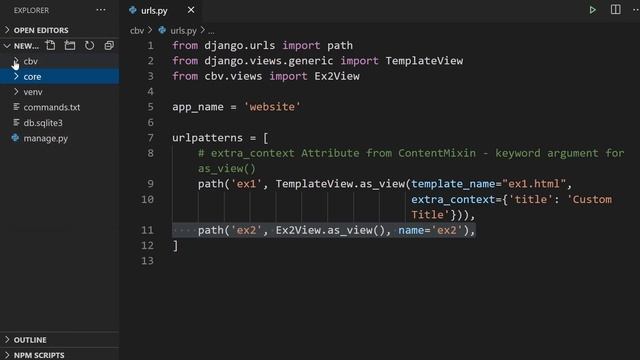Select the core folder row

tap(60, 76)
